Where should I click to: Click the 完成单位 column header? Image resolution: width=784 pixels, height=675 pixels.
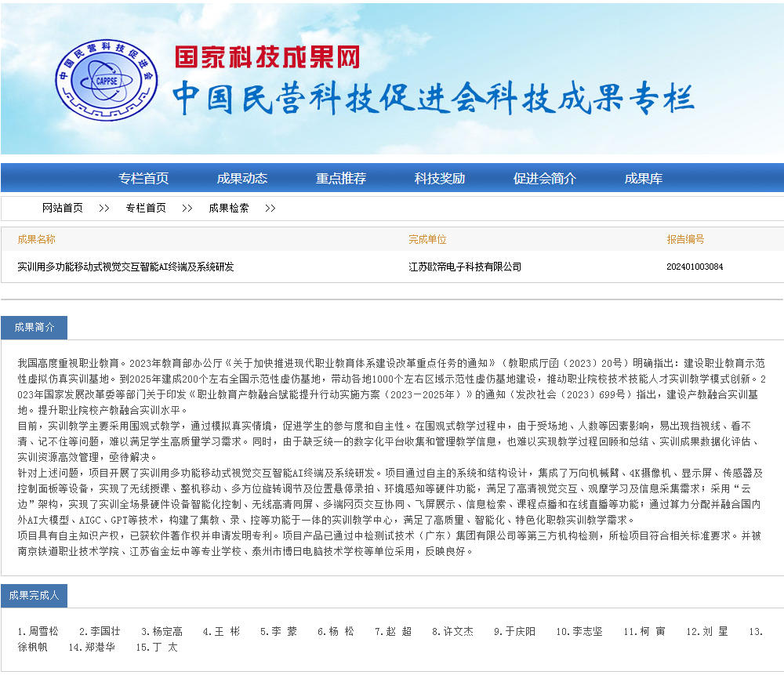point(427,239)
